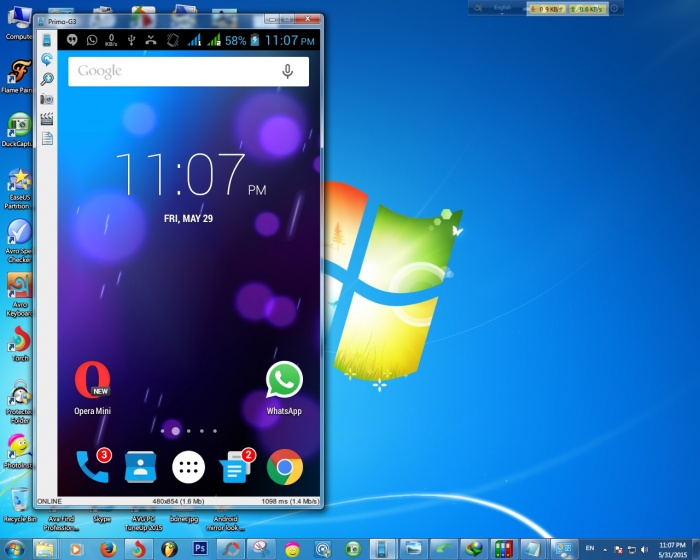The image size is (700, 560).
Task: Click the 480x854 (1.6 Mb) status text
Action: pos(178,501)
